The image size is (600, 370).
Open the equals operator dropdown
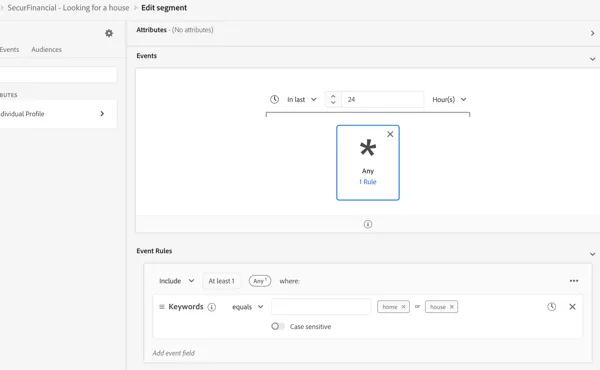click(x=248, y=307)
